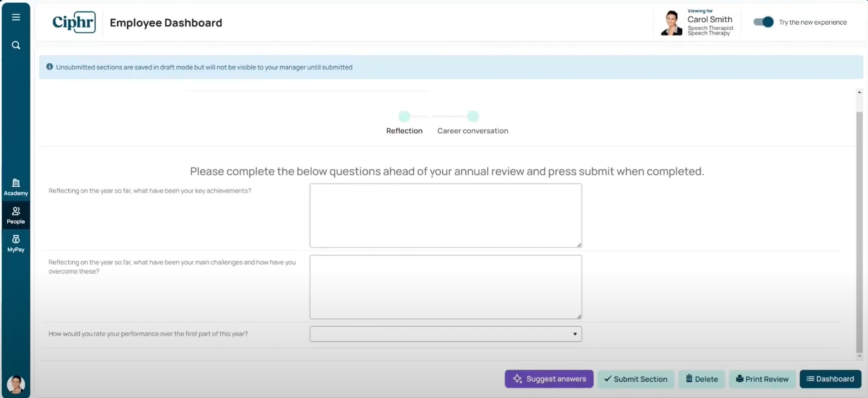Image resolution: width=868 pixels, height=398 pixels.
Task: Expand the performance rating dropdown
Action: pos(445,334)
